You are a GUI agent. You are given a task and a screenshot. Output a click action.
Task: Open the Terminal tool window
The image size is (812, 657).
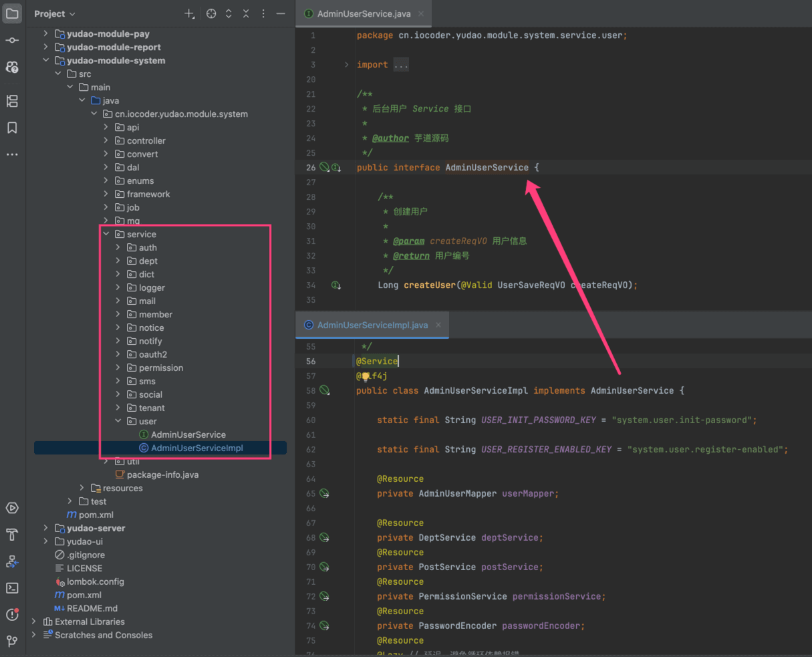tap(12, 588)
